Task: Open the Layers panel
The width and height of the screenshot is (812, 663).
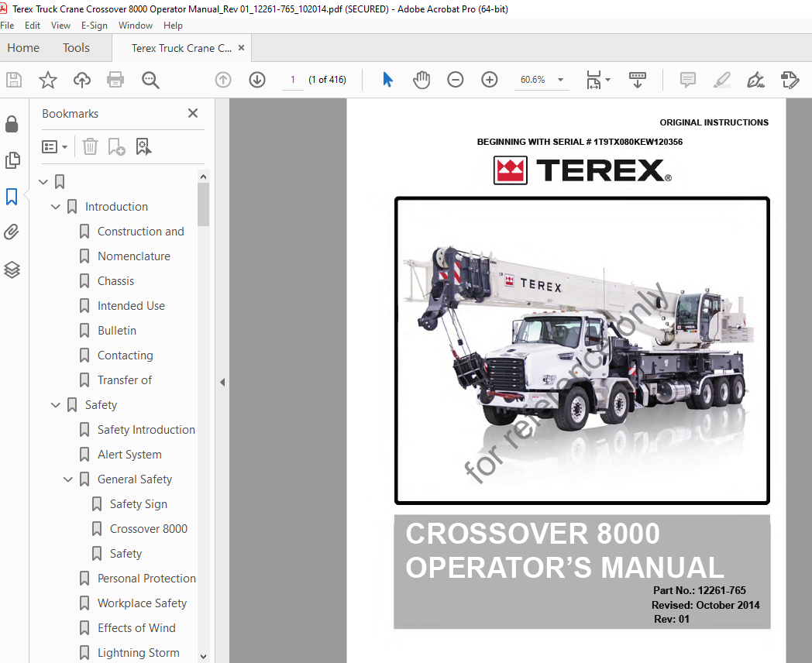Action: 12,269
